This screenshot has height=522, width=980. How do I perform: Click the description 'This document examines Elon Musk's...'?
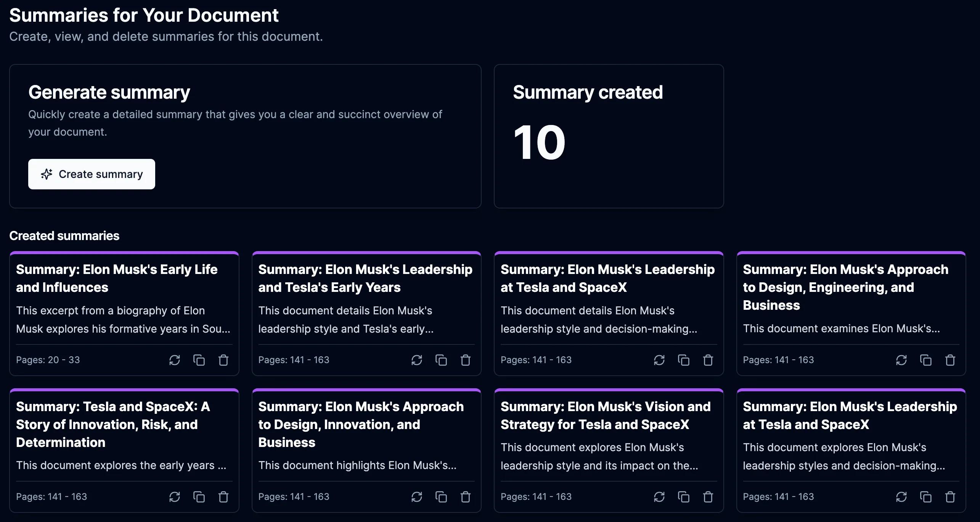841,328
